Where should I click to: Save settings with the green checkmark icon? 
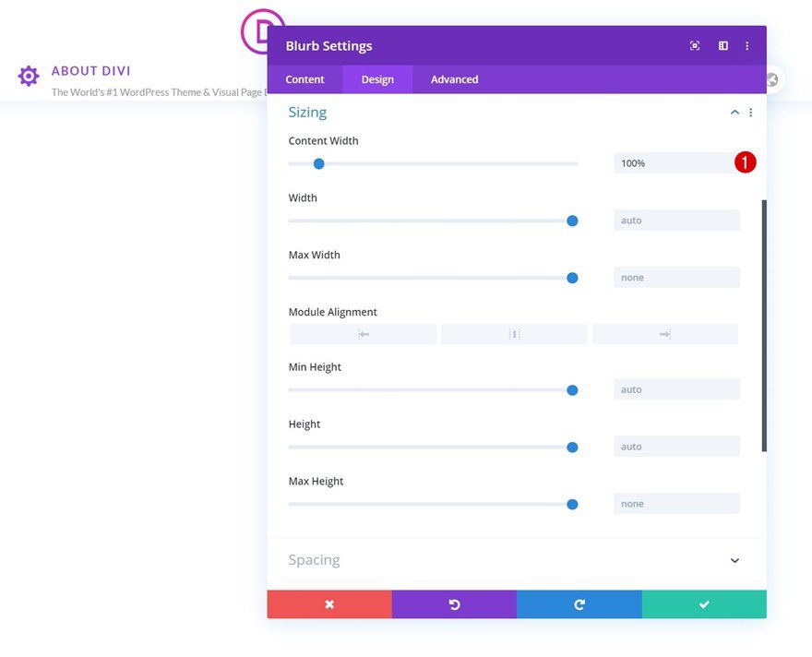click(x=704, y=604)
